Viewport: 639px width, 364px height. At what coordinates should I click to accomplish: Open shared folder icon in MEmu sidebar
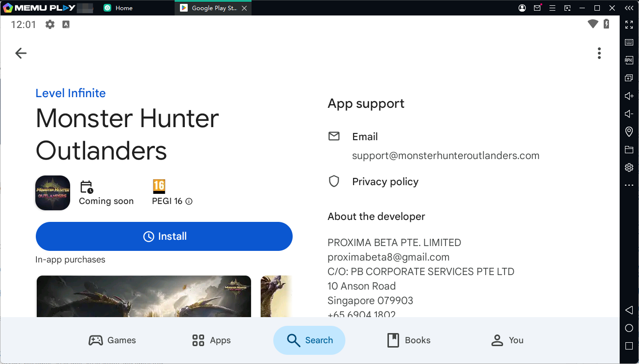[x=629, y=149]
